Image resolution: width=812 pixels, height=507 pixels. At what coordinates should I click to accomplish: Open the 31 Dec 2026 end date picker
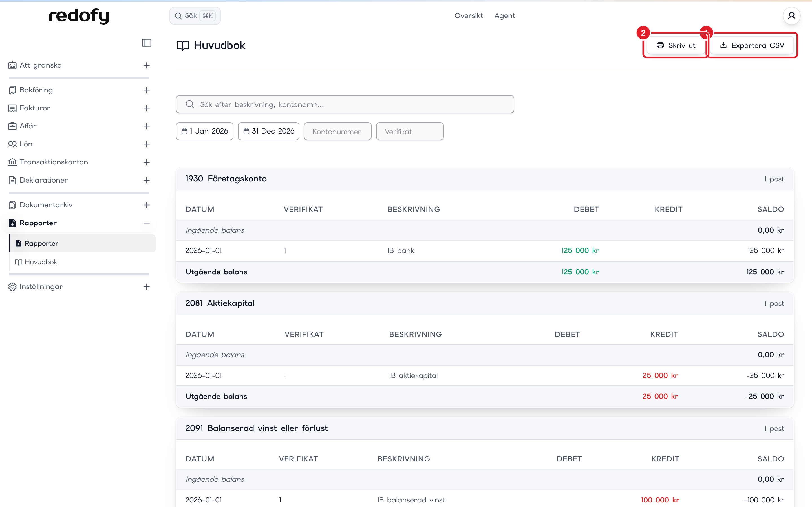coord(269,131)
